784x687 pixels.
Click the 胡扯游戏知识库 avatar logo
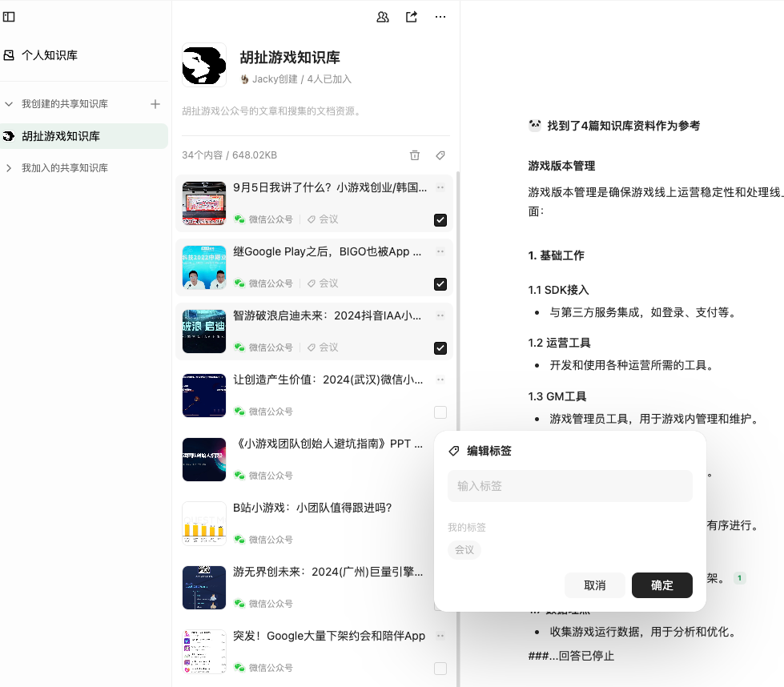click(x=204, y=65)
